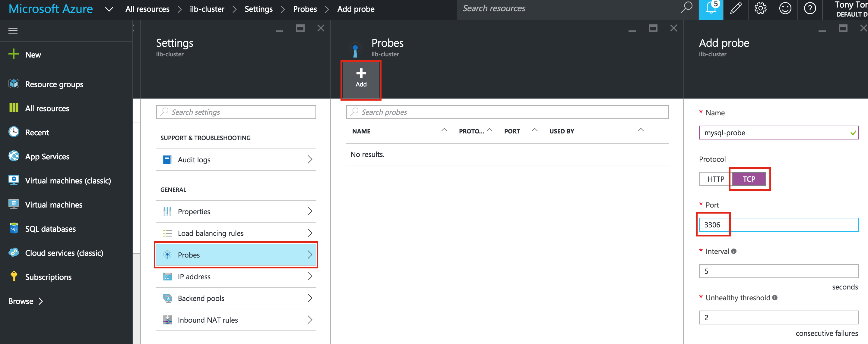The width and height of the screenshot is (868, 344).
Task: Go to Settings breadcrumb
Action: (258, 9)
